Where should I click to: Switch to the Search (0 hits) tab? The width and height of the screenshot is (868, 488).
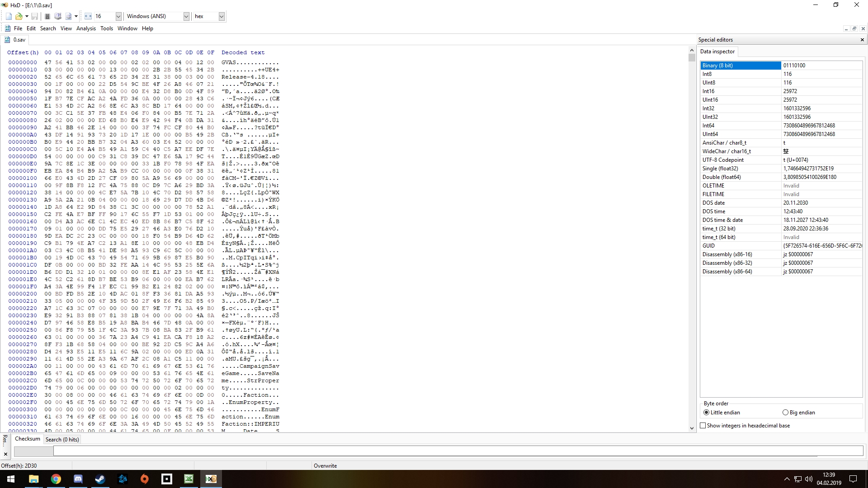[x=62, y=439]
